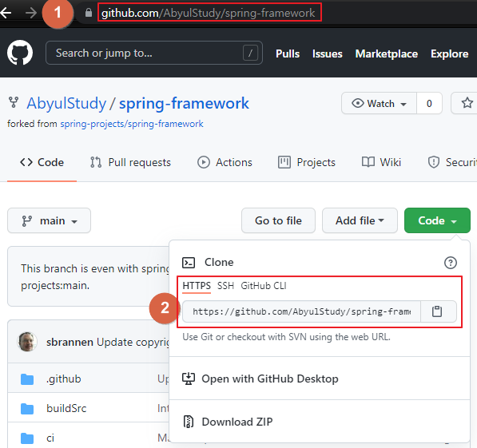Click the clone URL text field
This screenshot has height=448, width=477.
click(301, 311)
